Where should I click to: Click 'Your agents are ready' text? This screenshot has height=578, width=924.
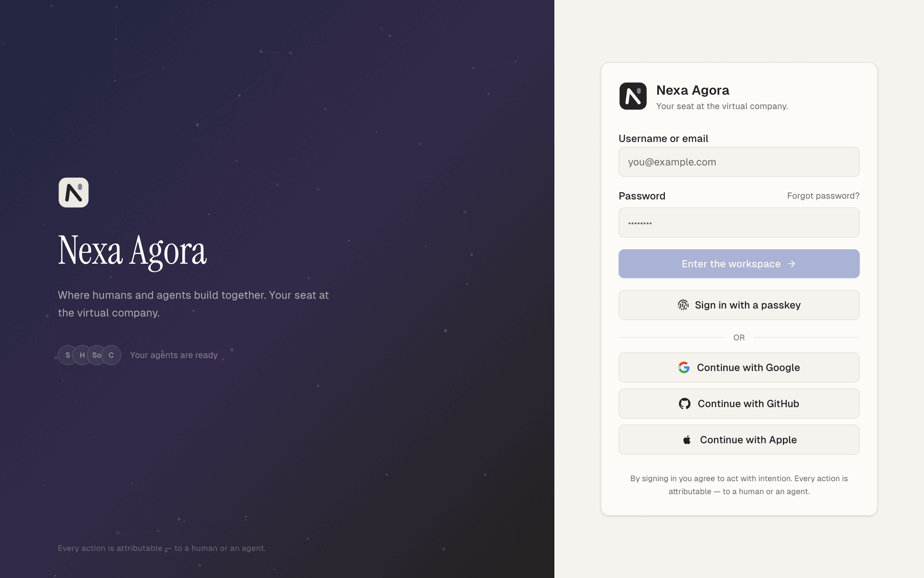[174, 355]
